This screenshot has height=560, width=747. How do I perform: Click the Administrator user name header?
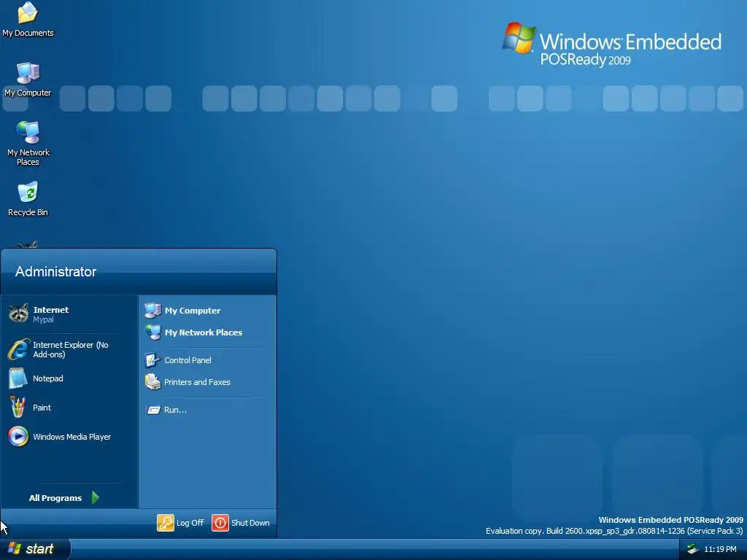coord(55,271)
